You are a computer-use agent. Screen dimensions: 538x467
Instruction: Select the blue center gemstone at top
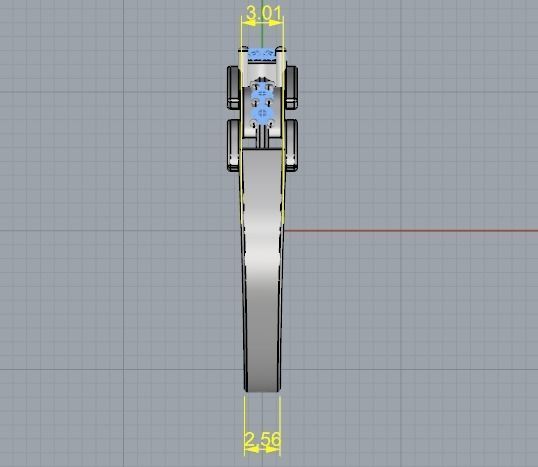pos(262,54)
